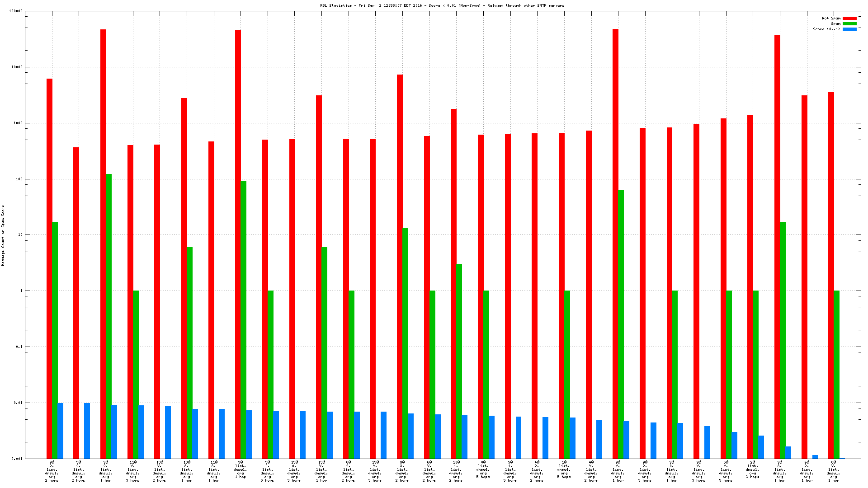Click the '10@ 1.list.dnswl.org 2 hops' axis label

coord(456,471)
